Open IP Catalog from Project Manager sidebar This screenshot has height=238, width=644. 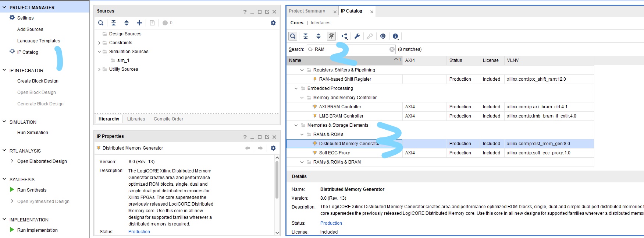coord(28,52)
